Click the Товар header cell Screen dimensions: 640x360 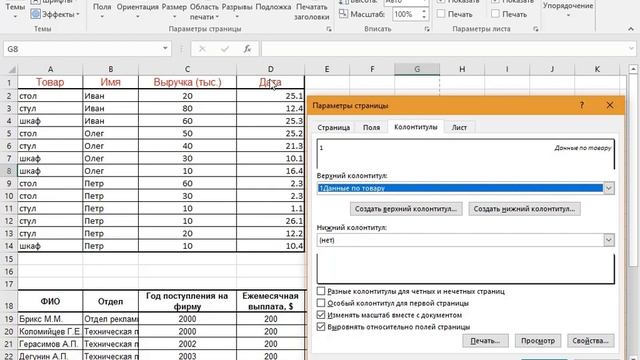(50, 82)
